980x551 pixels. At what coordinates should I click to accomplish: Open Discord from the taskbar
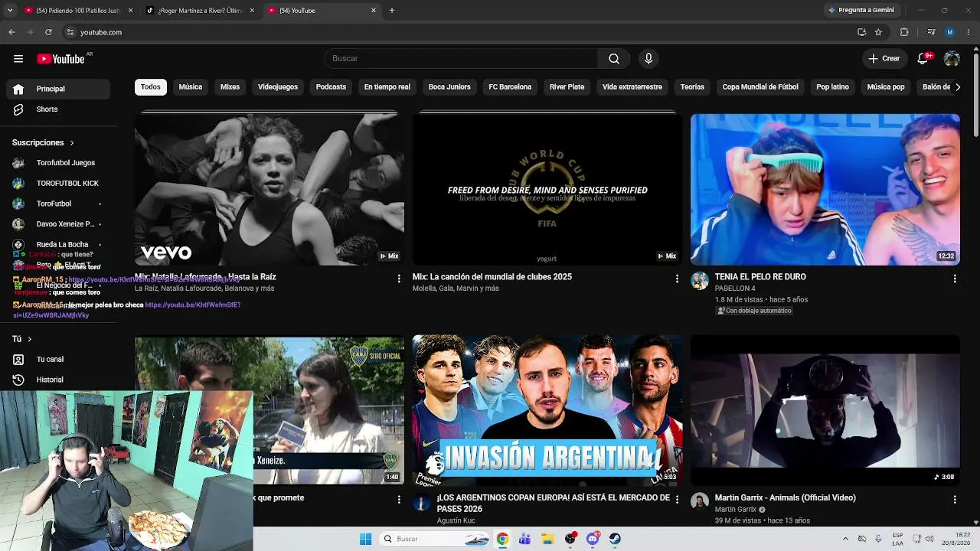pos(593,539)
